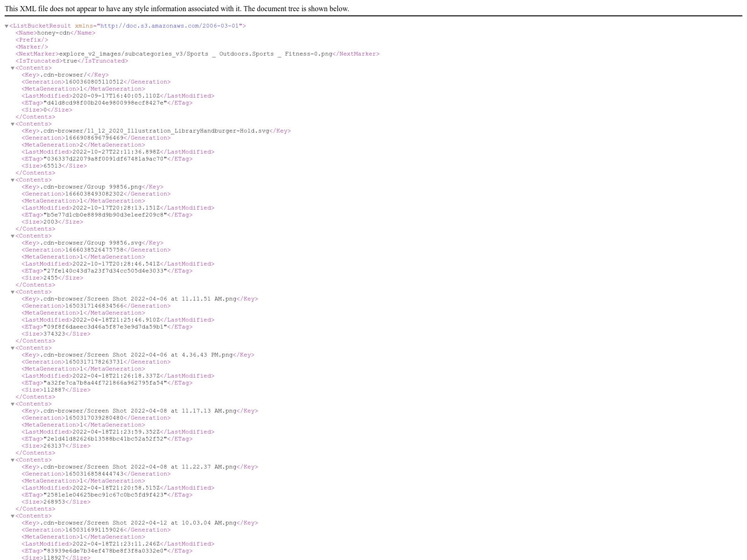The width and height of the screenshot is (747, 560).
Task: Click Generation value 1650316991159026
Action: (94, 530)
